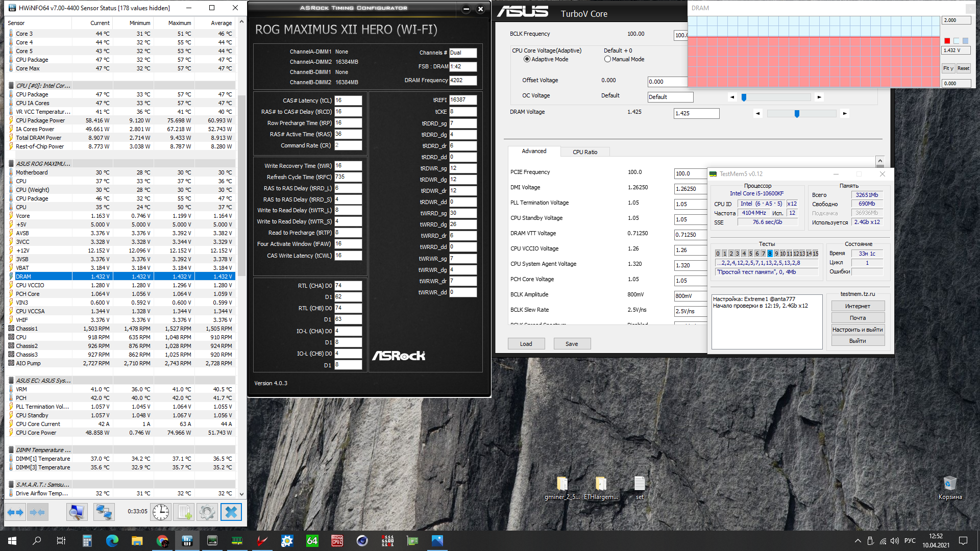The height and width of the screenshot is (551, 980).
Task: Click the Save button in TurboV Core
Action: click(572, 344)
